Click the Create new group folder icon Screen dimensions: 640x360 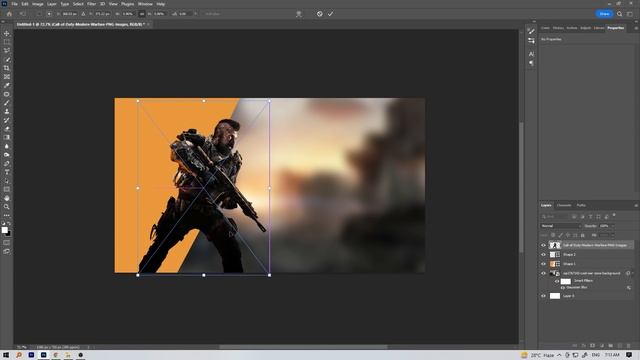[x=611, y=346]
